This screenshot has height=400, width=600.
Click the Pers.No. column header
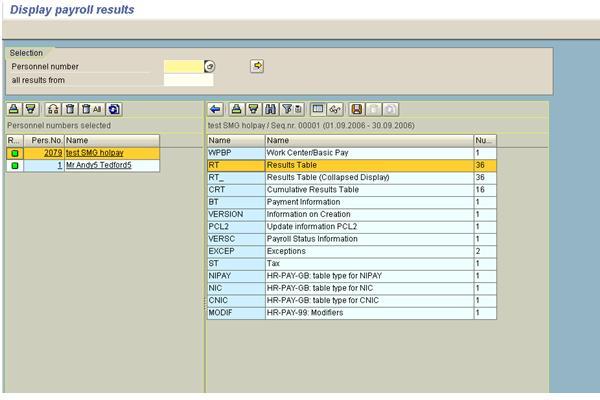pyautogui.click(x=44, y=140)
